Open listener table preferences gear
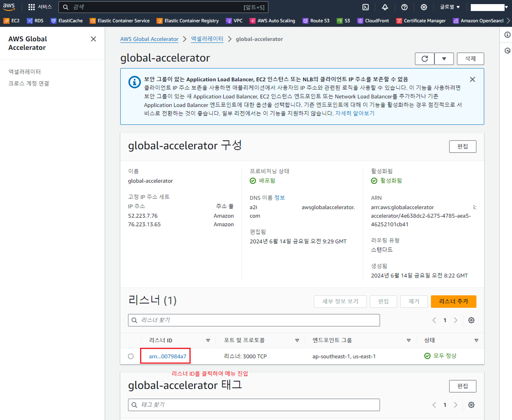 (471, 320)
